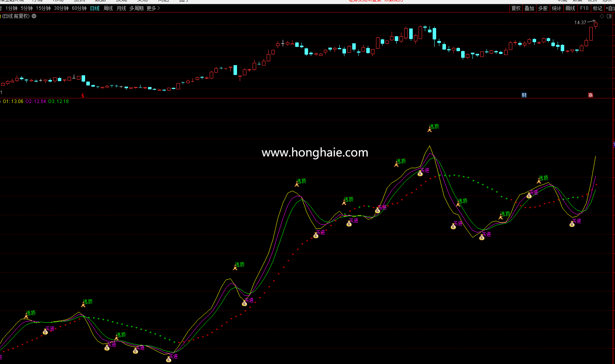
Task: Toggle the 标记 mark button
Action: click(x=597, y=8)
